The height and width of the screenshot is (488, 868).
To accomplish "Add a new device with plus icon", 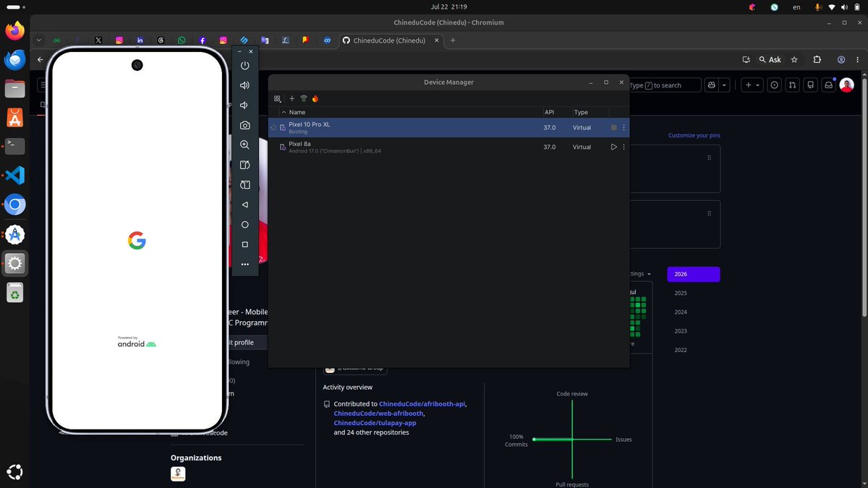I will [292, 98].
